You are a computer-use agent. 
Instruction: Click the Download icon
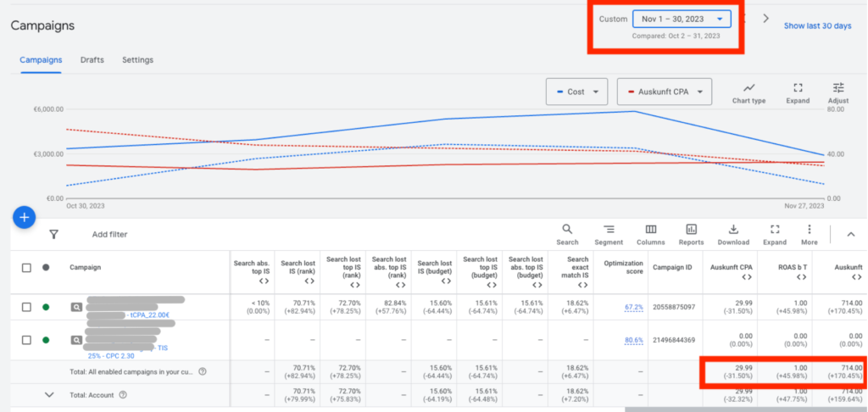point(733,230)
